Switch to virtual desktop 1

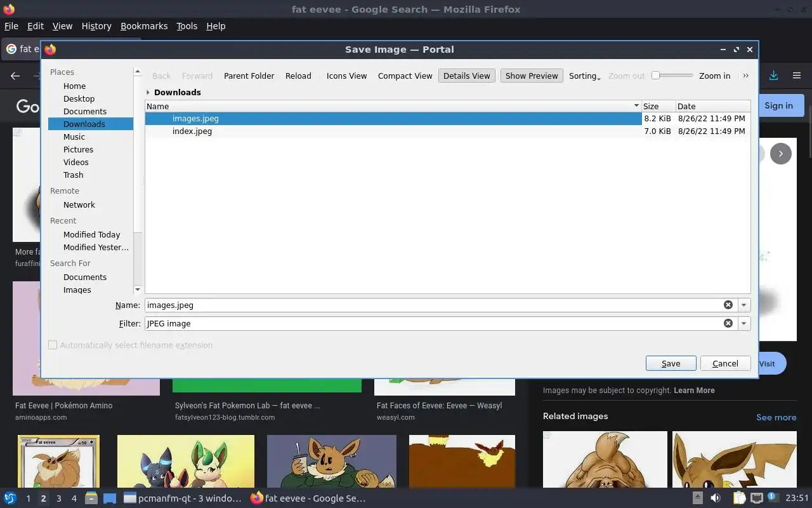tap(28, 498)
